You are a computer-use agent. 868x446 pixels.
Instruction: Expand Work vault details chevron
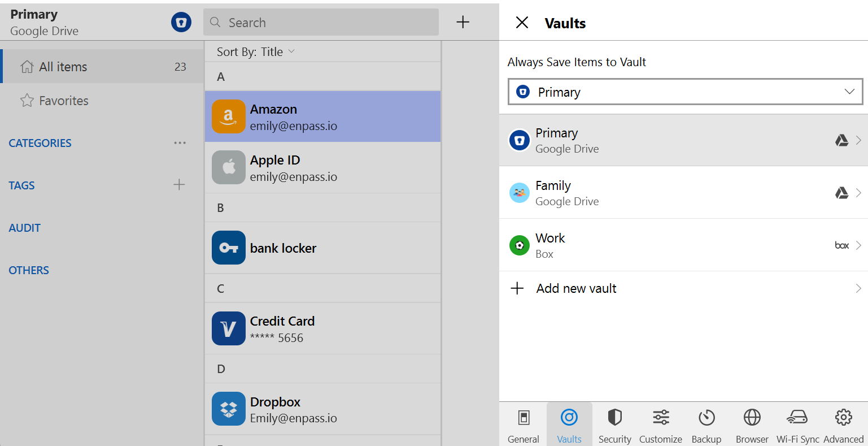click(x=858, y=245)
